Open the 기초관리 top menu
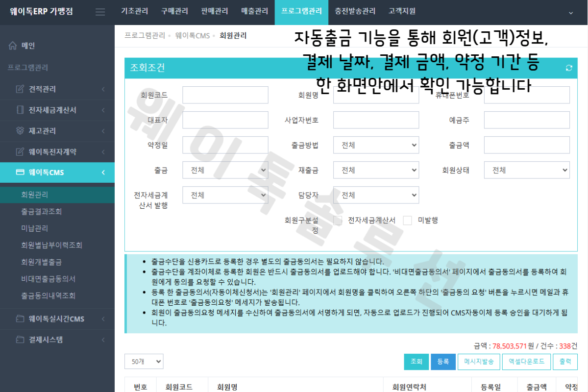Screen dimensions: 588x392 [134, 12]
